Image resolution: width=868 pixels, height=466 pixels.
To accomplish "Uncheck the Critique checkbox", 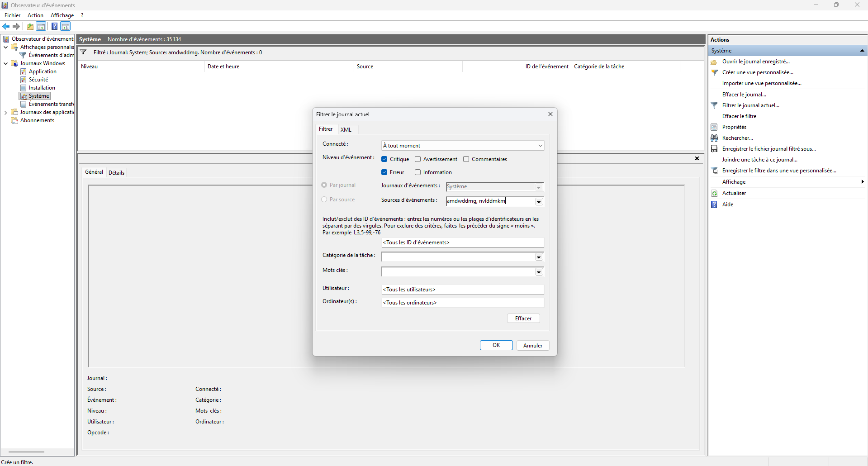I will (x=384, y=159).
